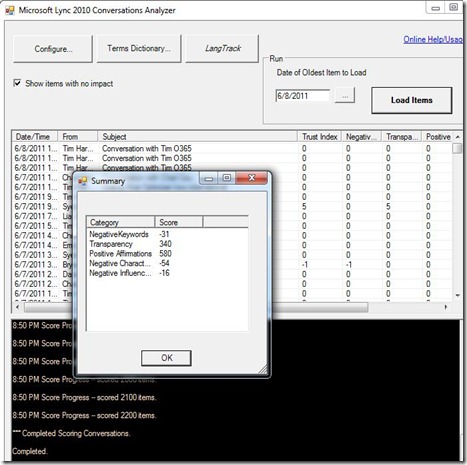Click the Summary dialog title icon
The height and width of the screenshot is (465, 467).
[82, 181]
